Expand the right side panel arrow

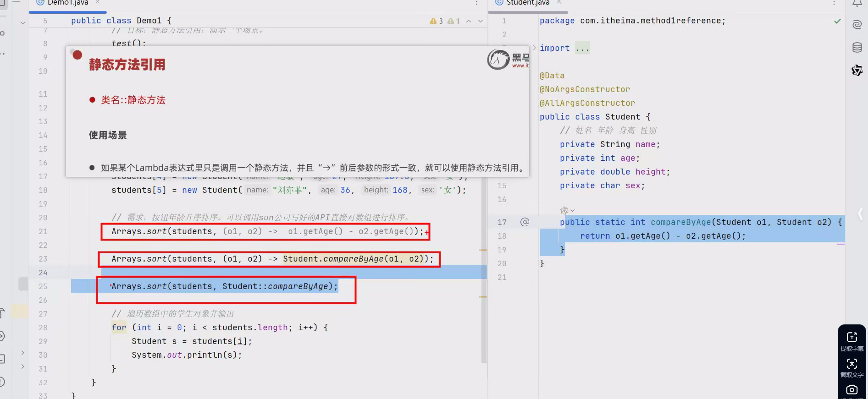pyautogui.click(x=860, y=213)
